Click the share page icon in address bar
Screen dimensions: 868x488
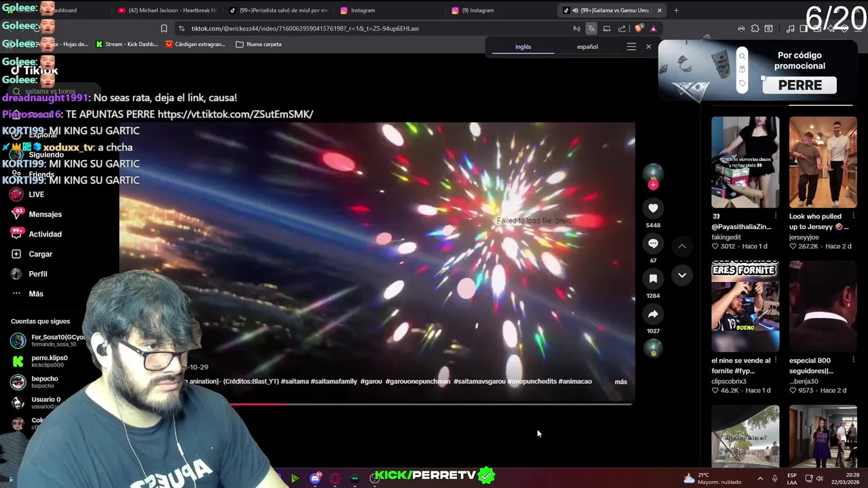tap(622, 28)
